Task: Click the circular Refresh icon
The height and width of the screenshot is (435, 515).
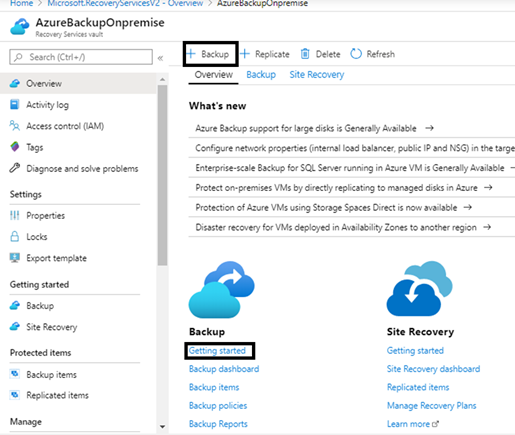Action: (356, 54)
